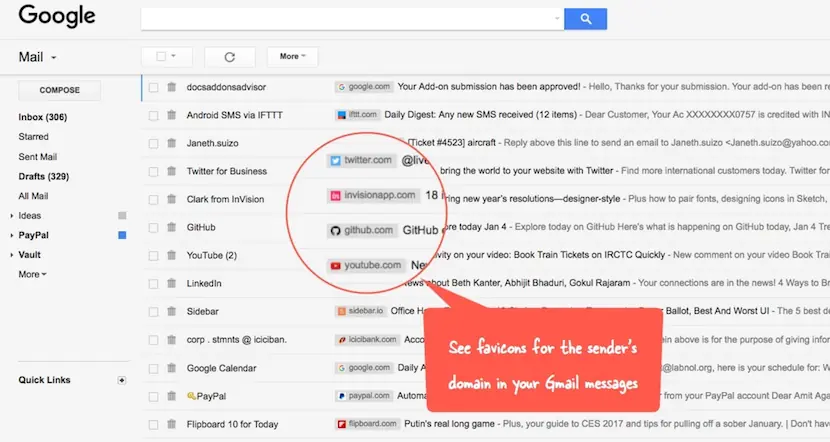
Task: Click google.com favicon tag on Google Calendar row
Action: click(364, 367)
